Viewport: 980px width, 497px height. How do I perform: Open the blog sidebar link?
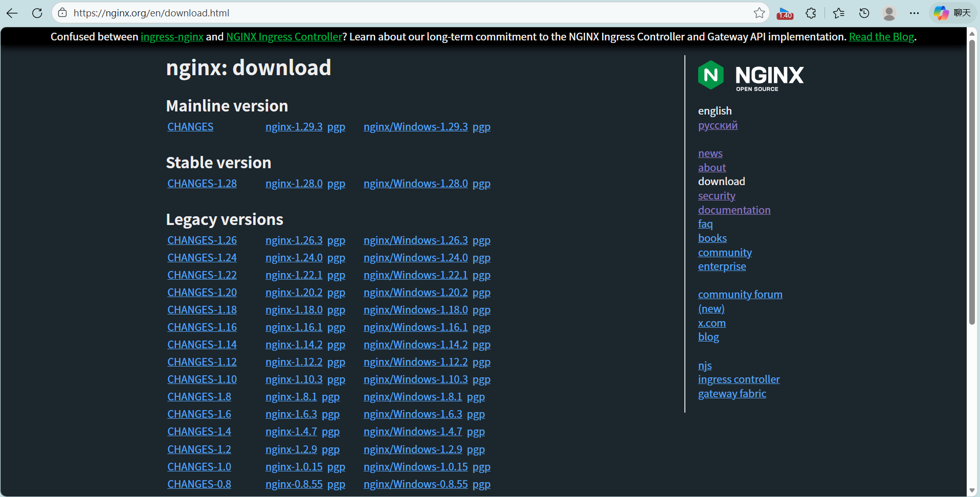(x=708, y=337)
